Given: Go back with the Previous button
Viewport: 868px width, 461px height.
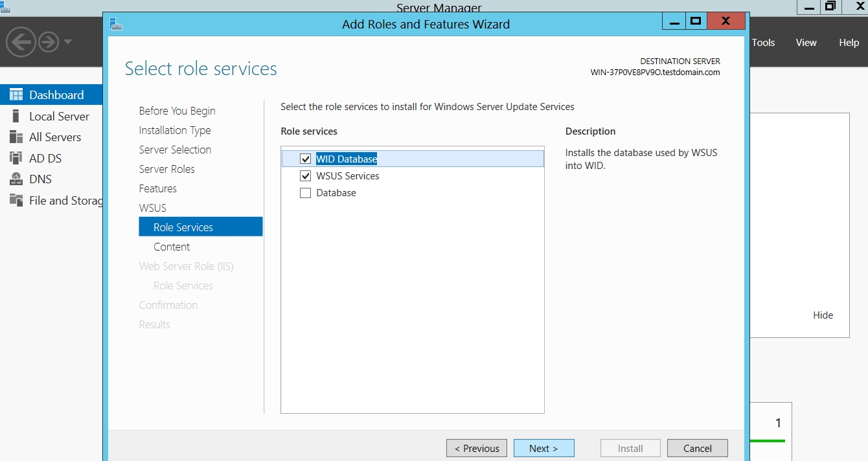Looking at the screenshot, I should [x=477, y=448].
